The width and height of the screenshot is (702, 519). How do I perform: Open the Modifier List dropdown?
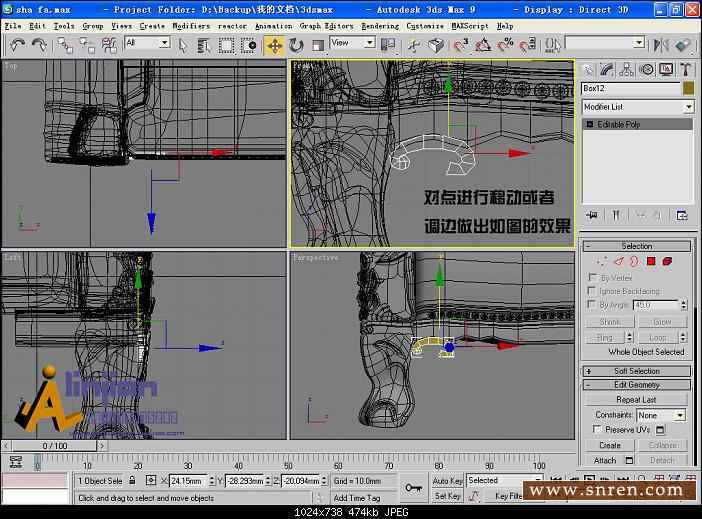(638, 107)
